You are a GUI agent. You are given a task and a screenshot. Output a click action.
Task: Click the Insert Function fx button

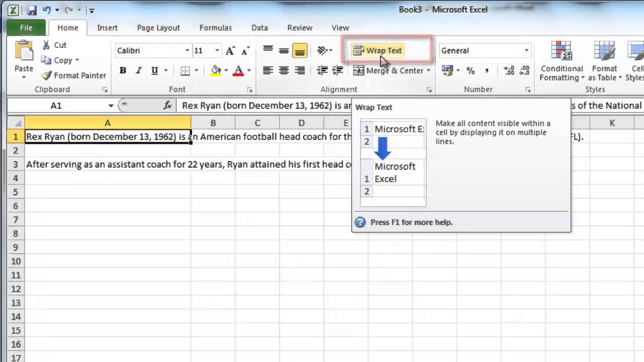point(168,106)
